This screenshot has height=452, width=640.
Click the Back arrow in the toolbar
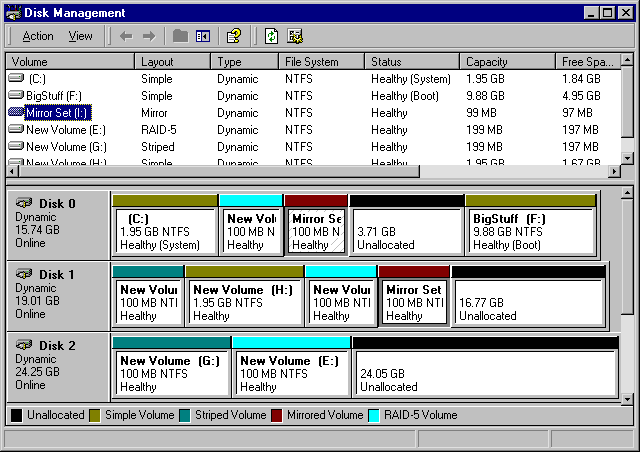(x=126, y=36)
